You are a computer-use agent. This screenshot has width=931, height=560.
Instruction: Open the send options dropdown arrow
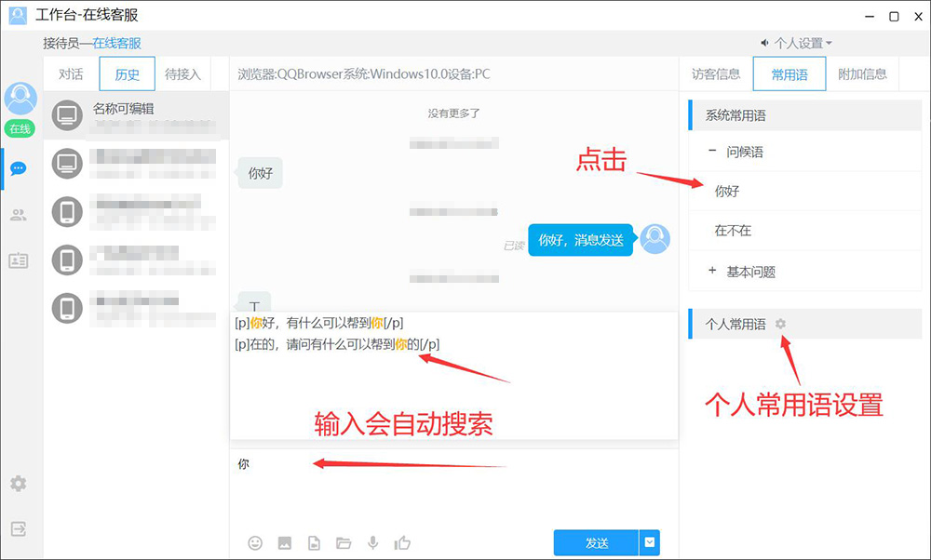tap(650, 542)
